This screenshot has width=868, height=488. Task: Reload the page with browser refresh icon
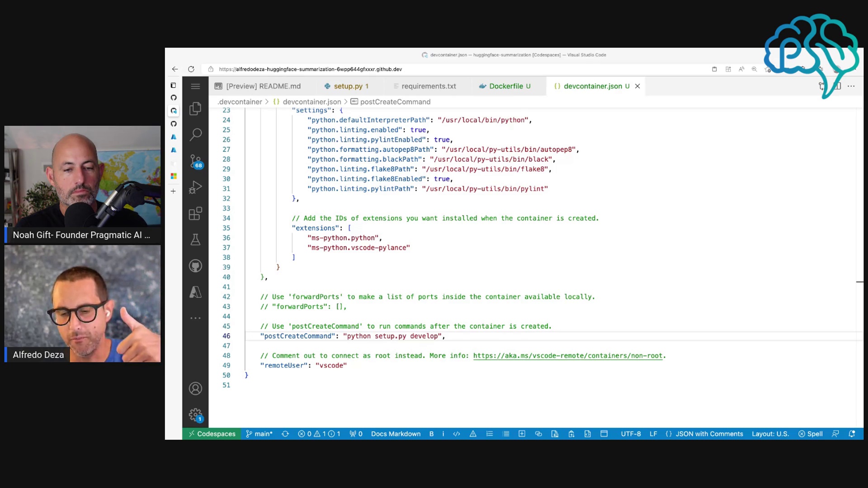tap(191, 69)
